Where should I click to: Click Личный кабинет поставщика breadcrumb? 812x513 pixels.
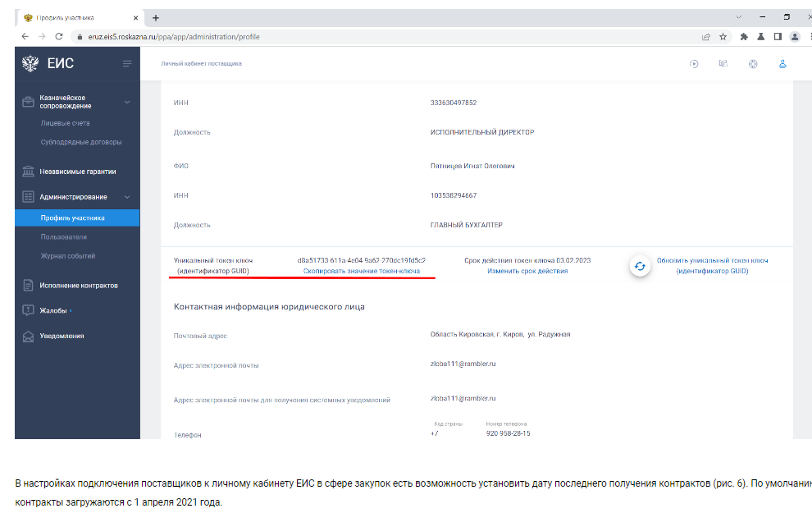(x=201, y=64)
